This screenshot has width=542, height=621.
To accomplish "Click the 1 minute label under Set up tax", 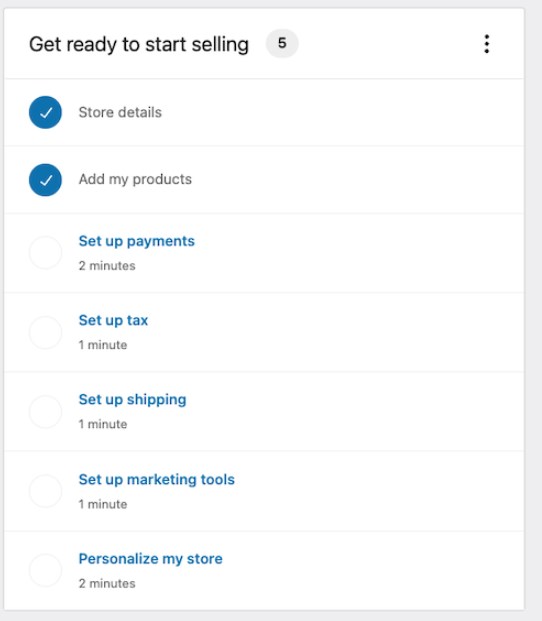I will click(x=103, y=345).
